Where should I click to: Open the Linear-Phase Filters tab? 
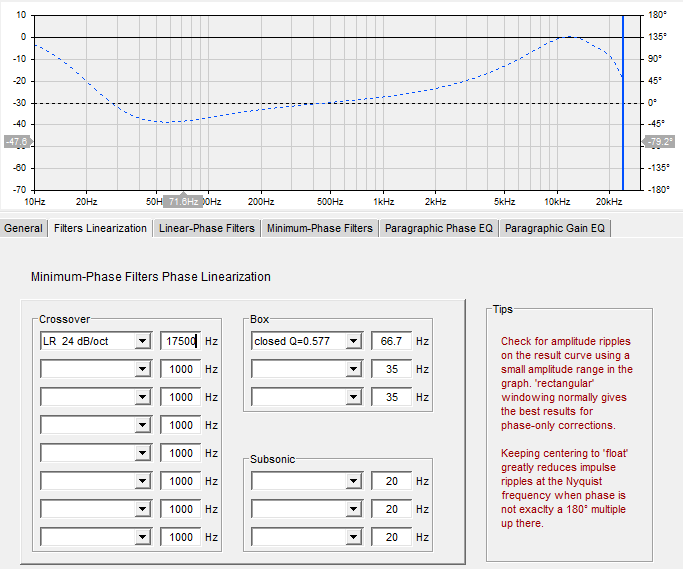pyautogui.click(x=206, y=228)
